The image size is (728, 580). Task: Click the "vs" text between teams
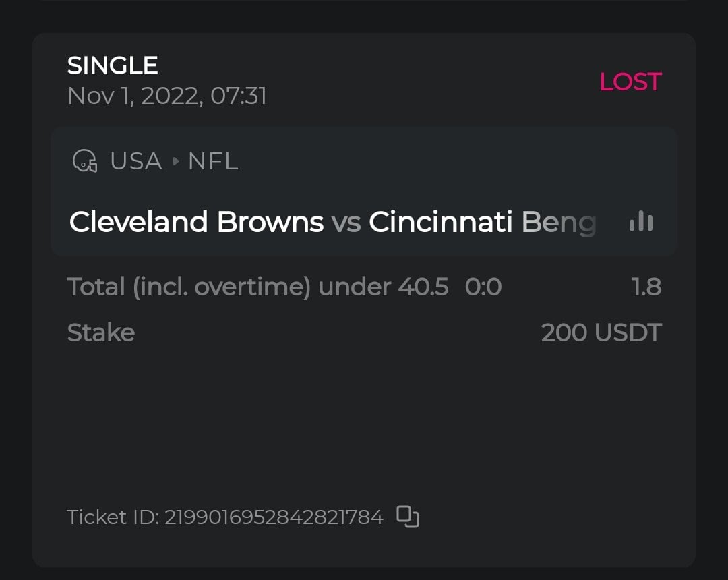tap(346, 222)
